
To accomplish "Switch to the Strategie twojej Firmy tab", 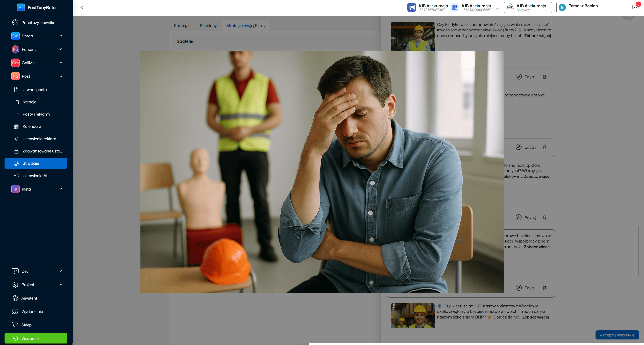I will (x=246, y=26).
